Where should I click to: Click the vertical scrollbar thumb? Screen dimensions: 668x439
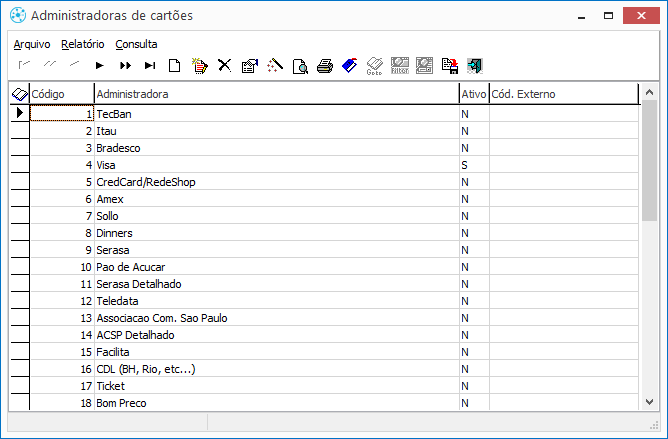(x=649, y=161)
